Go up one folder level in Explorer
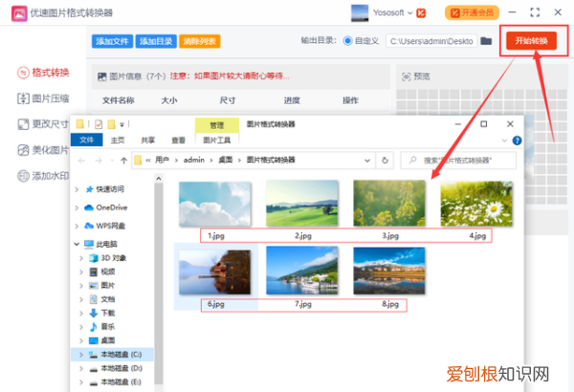Viewport: 574px width, 392px height. (123, 161)
